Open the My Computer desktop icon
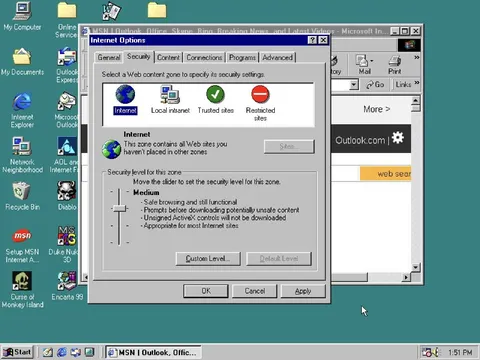 [22, 16]
